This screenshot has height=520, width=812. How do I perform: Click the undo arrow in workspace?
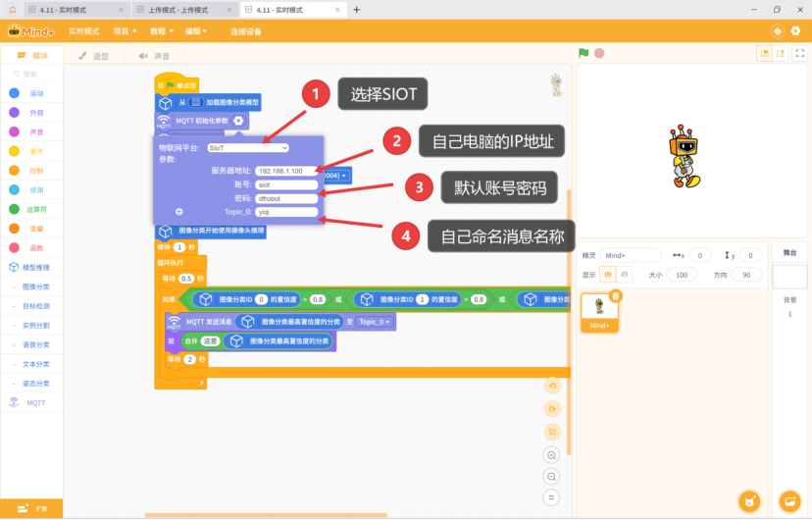tap(552, 386)
